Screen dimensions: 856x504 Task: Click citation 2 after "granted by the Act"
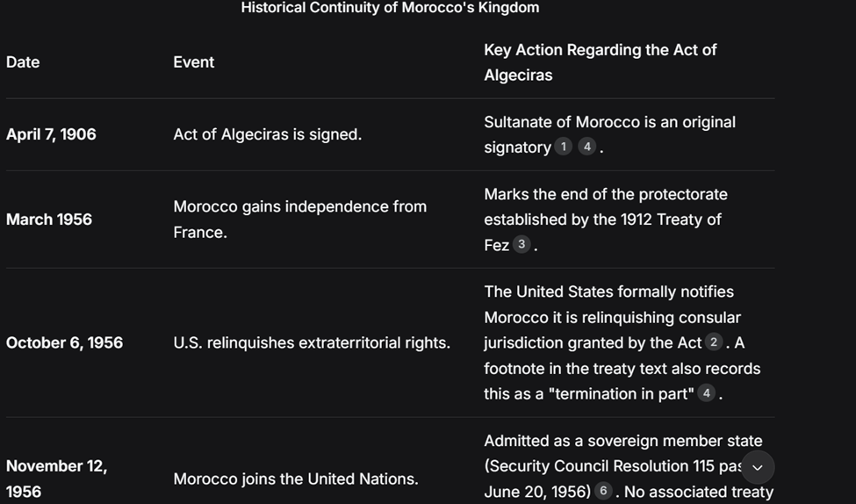pos(714,342)
